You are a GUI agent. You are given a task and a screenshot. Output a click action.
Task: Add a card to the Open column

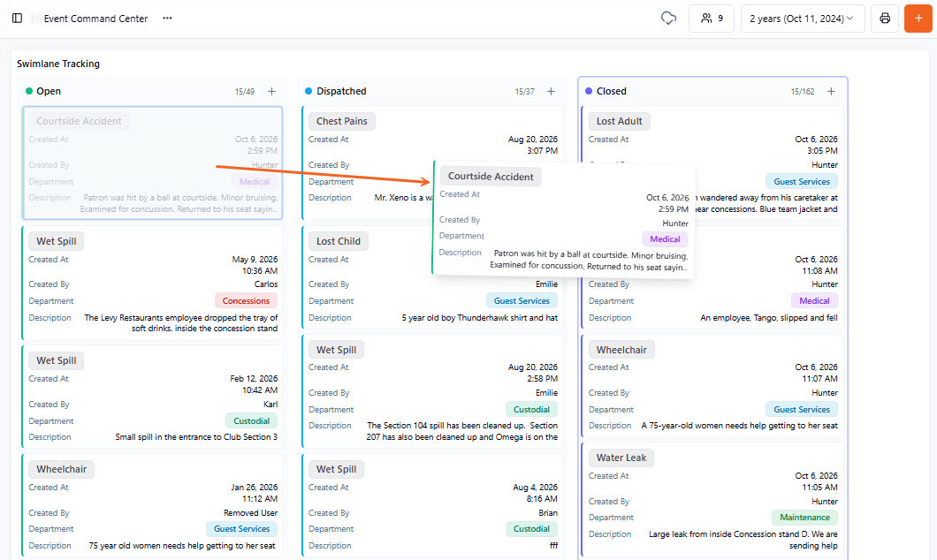click(x=272, y=91)
